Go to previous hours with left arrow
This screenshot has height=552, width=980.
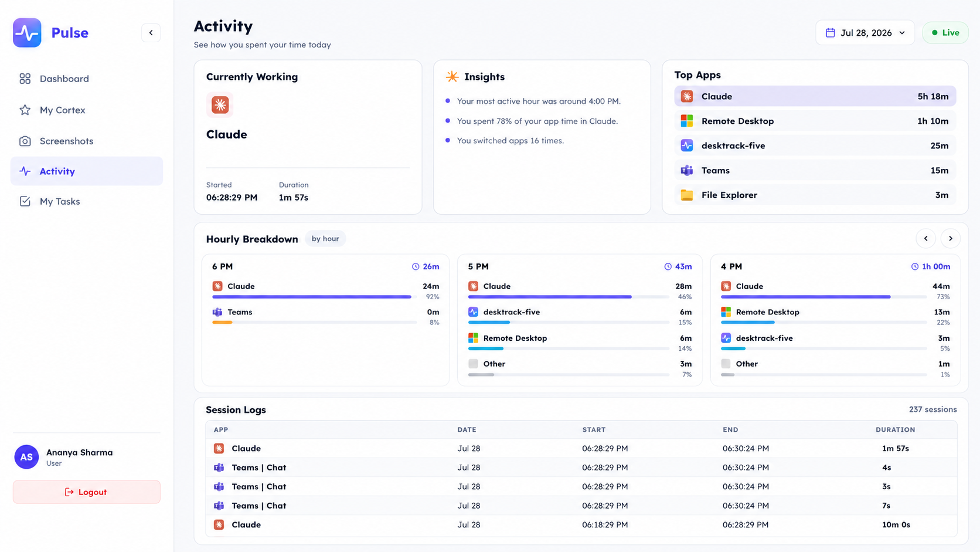pyautogui.click(x=926, y=238)
